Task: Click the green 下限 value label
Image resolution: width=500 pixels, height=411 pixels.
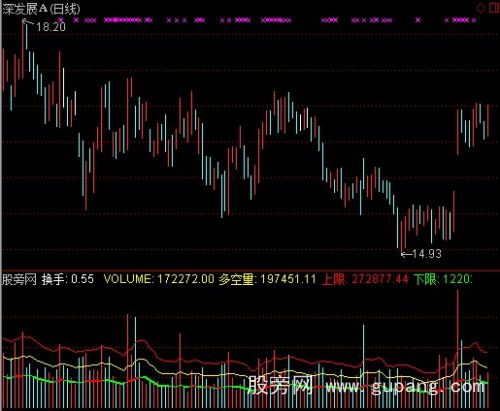Action: [443, 279]
